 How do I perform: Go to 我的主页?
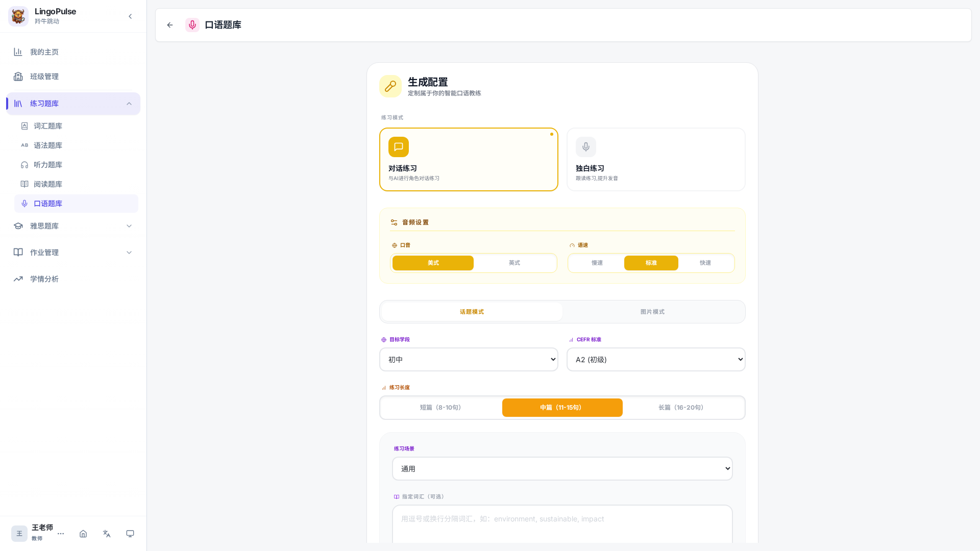pos(73,52)
